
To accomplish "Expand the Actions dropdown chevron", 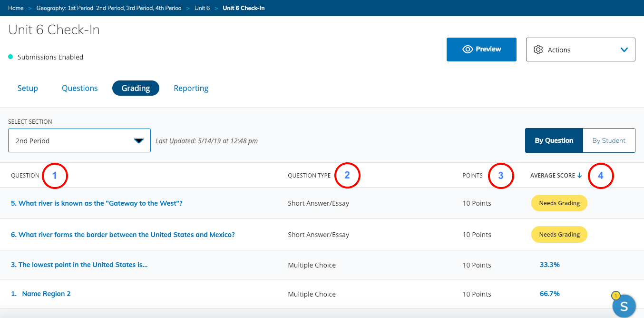I will (624, 50).
